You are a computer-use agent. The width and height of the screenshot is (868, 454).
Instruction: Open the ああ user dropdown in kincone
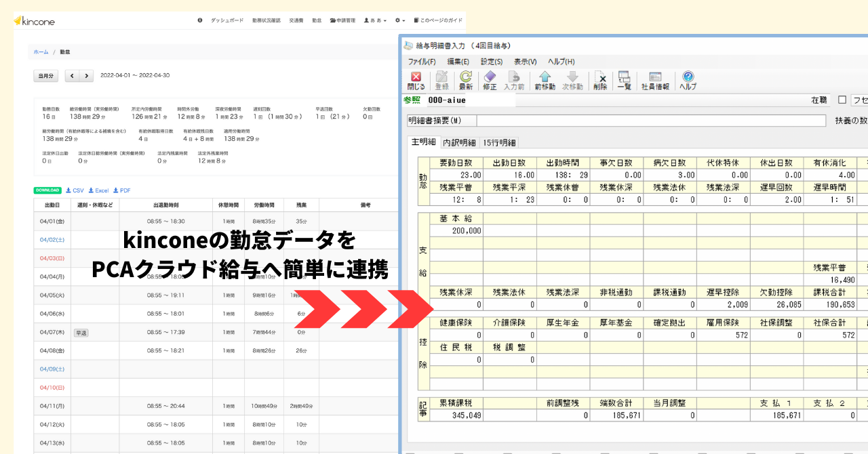[x=376, y=21]
